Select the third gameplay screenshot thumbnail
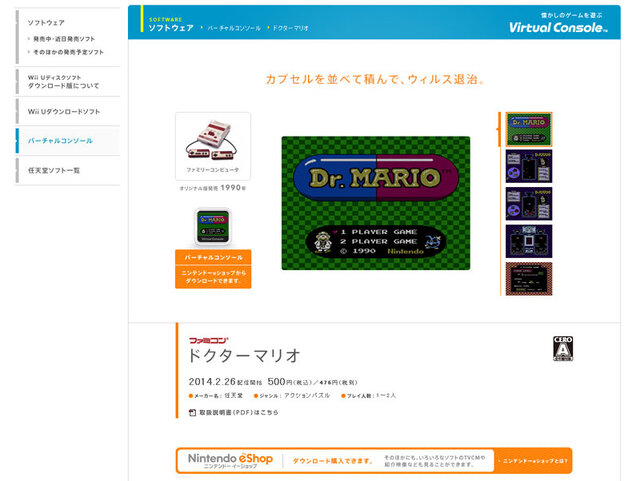640x481 pixels. click(x=529, y=204)
